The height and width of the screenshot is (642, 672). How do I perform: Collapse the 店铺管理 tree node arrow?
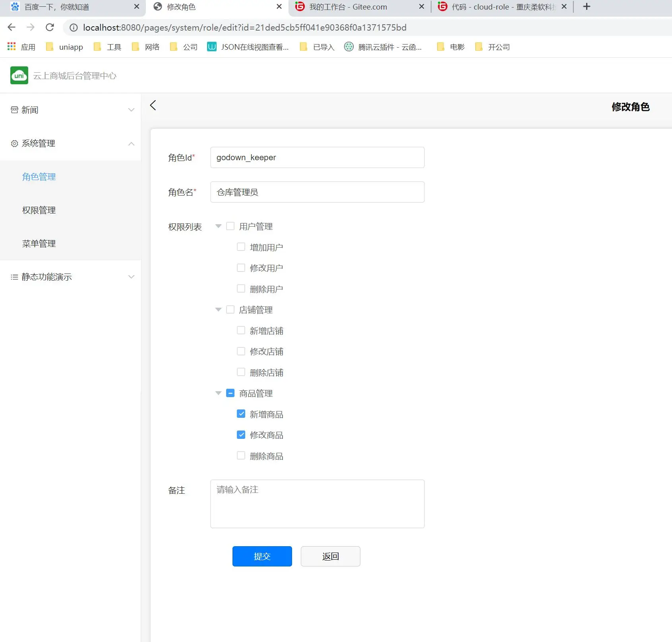(218, 310)
